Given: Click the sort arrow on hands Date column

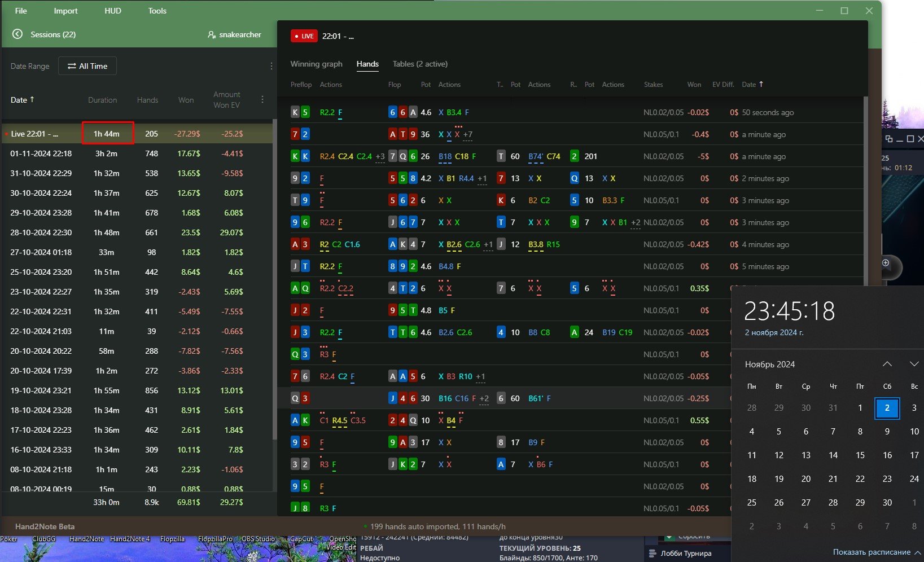Looking at the screenshot, I should [761, 84].
